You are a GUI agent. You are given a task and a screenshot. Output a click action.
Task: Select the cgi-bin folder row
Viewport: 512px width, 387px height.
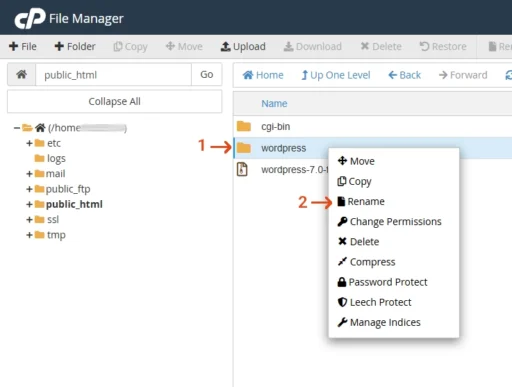point(373,126)
